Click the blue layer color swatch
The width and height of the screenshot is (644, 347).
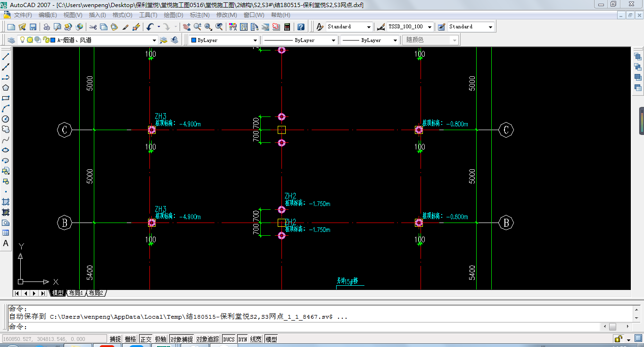(53, 40)
